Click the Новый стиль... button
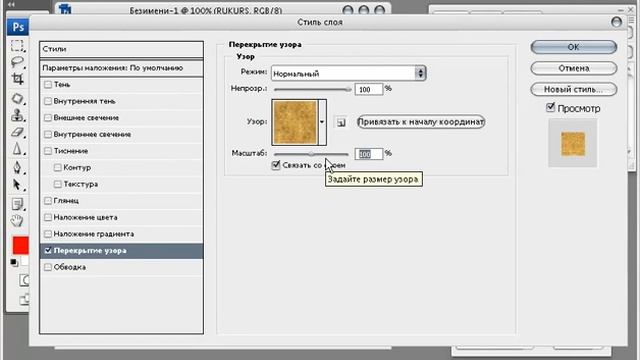Screen dimensions: 640x360 573,89
